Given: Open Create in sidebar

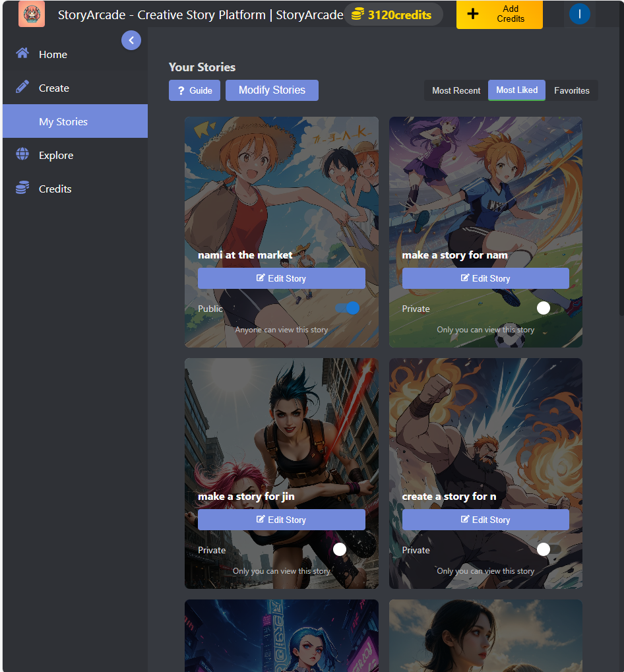Looking at the screenshot, I should 75,88.
